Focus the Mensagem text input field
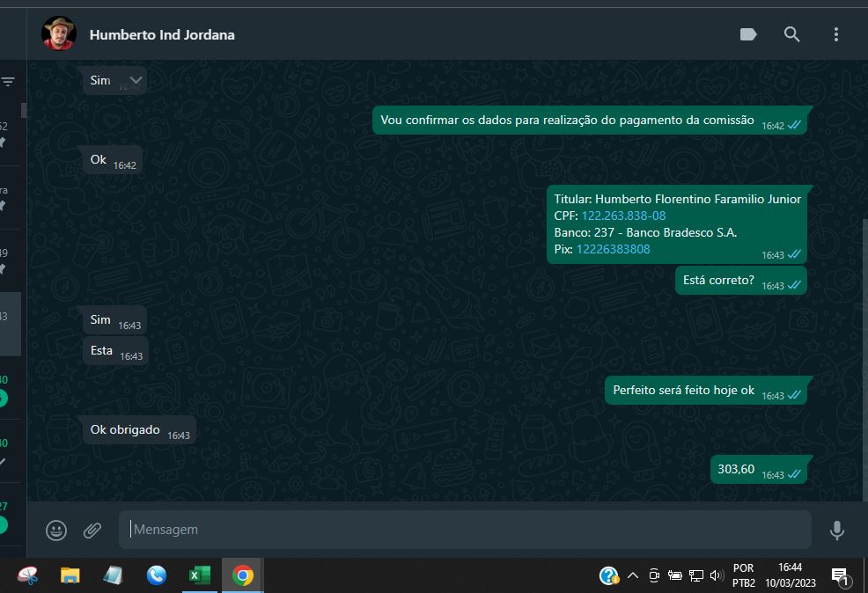This screenshot has width=868, height=593. (x=465, y=530)
